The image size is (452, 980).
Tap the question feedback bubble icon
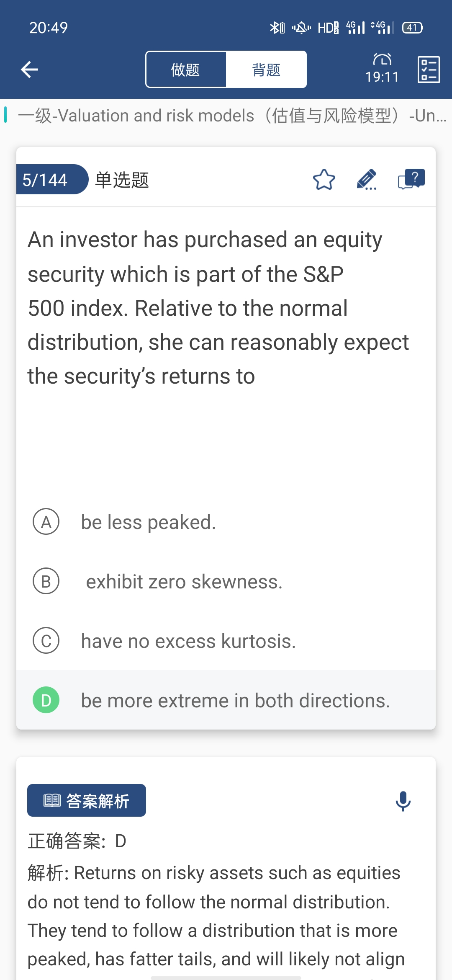(x=411, y=180)
